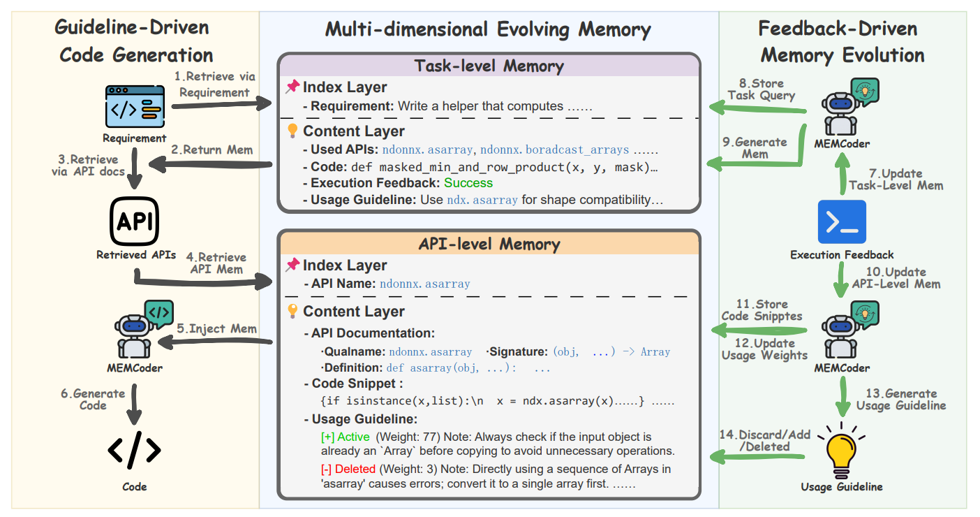Click the 10.Update API-Level Mem label
This screenshot has width=980, height=517.
(x=896, y=277)
